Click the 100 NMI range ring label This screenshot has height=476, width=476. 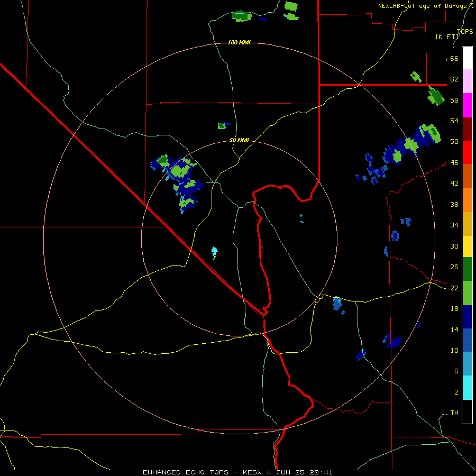point(239,42)
